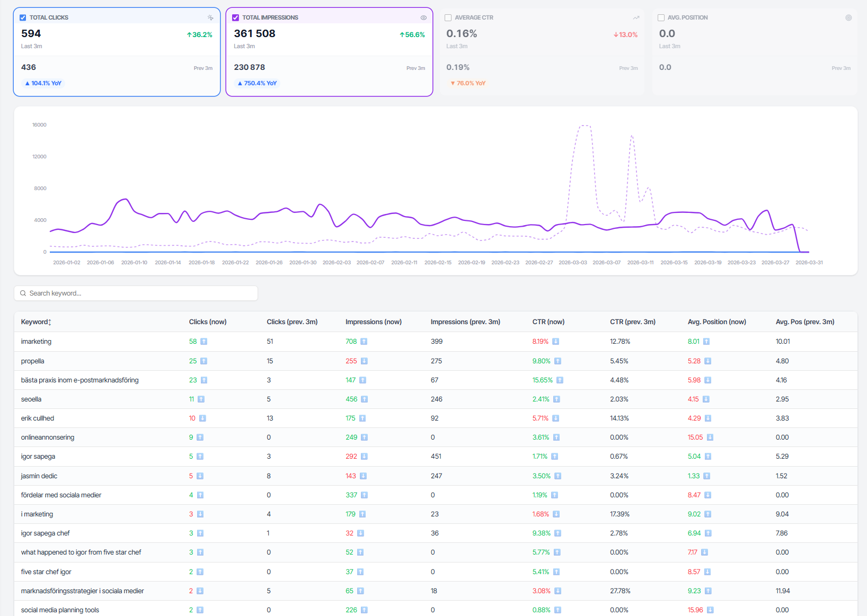Click the magnifier icon in keyword search
This screenshot has width=867, height=616.
point(23,293)
